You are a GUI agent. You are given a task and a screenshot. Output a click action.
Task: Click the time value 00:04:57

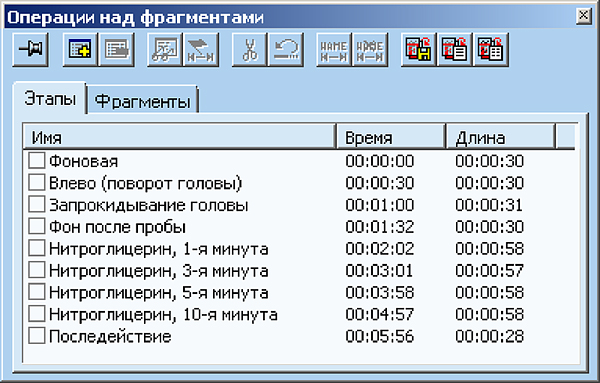pyautogui.click(x=380, y=315)
